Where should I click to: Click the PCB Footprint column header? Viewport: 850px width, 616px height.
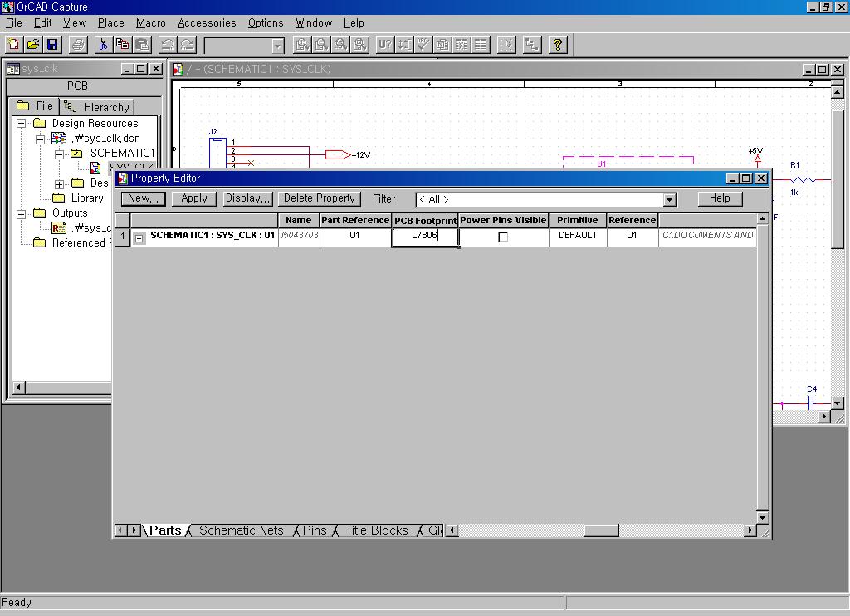425,220
